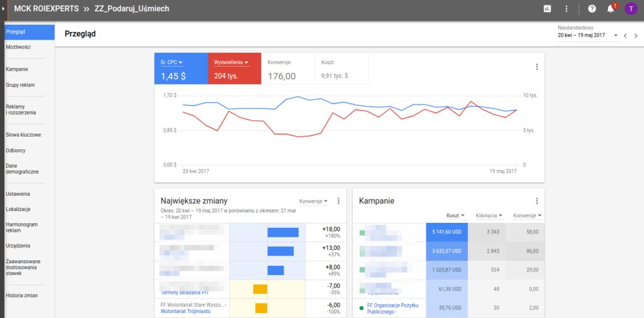The width and height of the screenshot is (644, 318).
Task: Open the purple user account avatar
Action: tap(630, 9)
